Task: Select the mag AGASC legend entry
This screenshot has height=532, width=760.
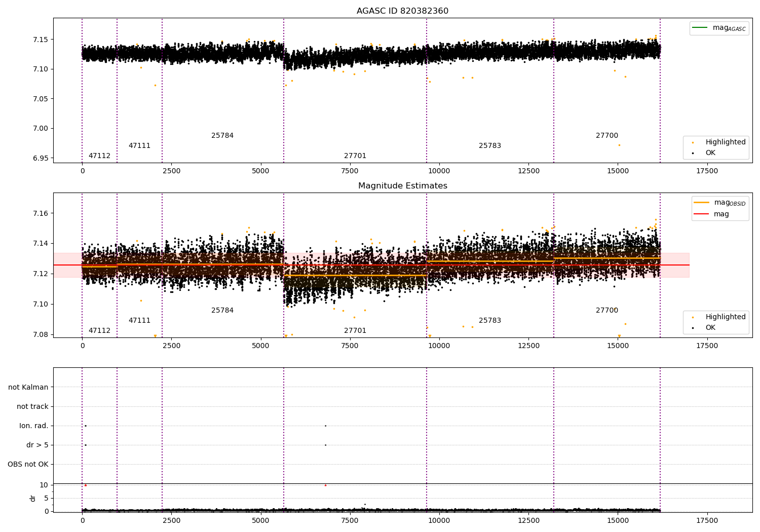Action: click(x=718, y=28)
